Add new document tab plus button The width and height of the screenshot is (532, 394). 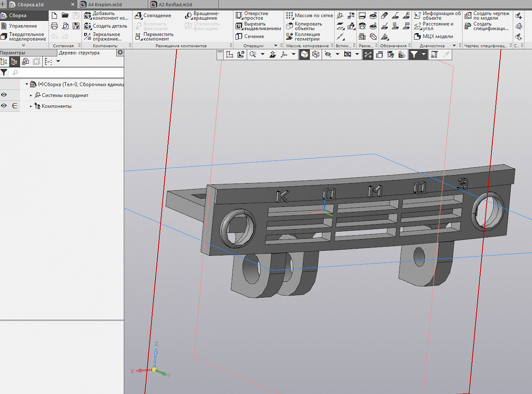(x=3, y=4)
